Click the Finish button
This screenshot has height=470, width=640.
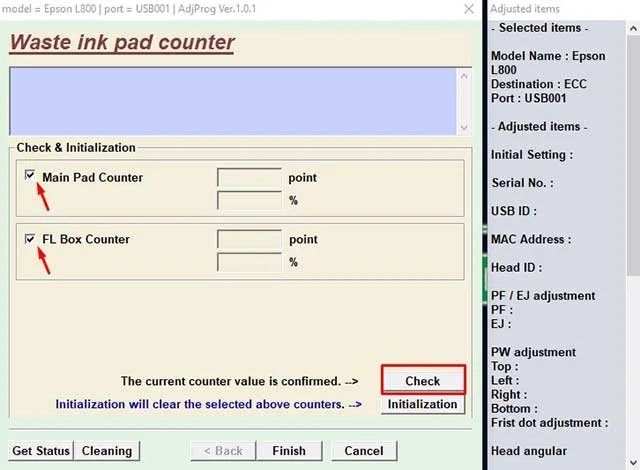[x=289, y=451]
